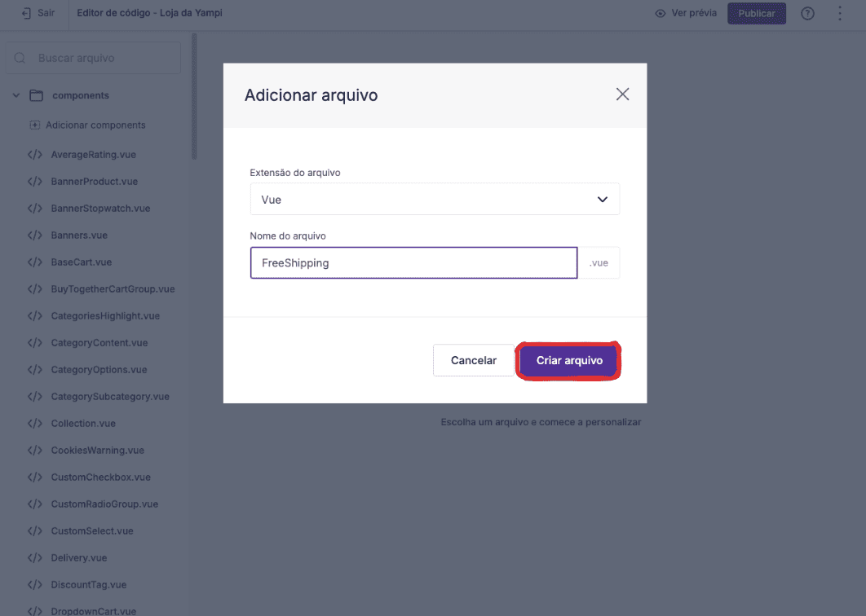
Task: Click code icon of CategorySubcategory.vue
Action: coord(35,396)
